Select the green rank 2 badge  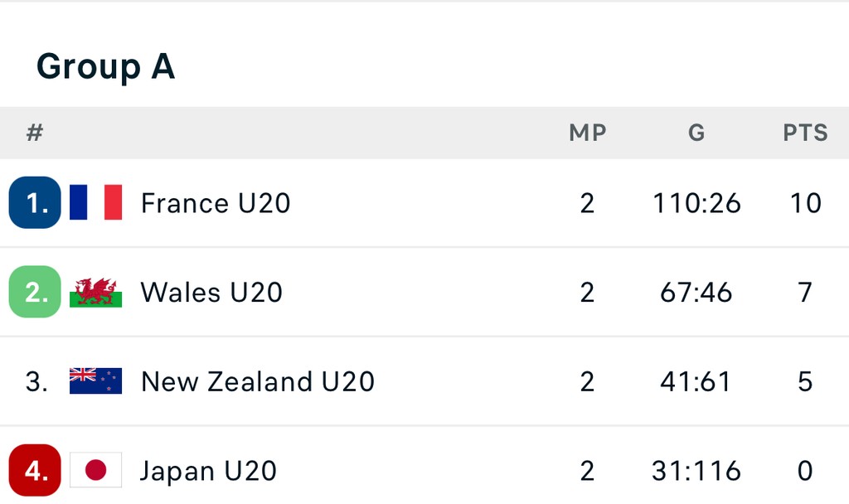tap(35, 292)
